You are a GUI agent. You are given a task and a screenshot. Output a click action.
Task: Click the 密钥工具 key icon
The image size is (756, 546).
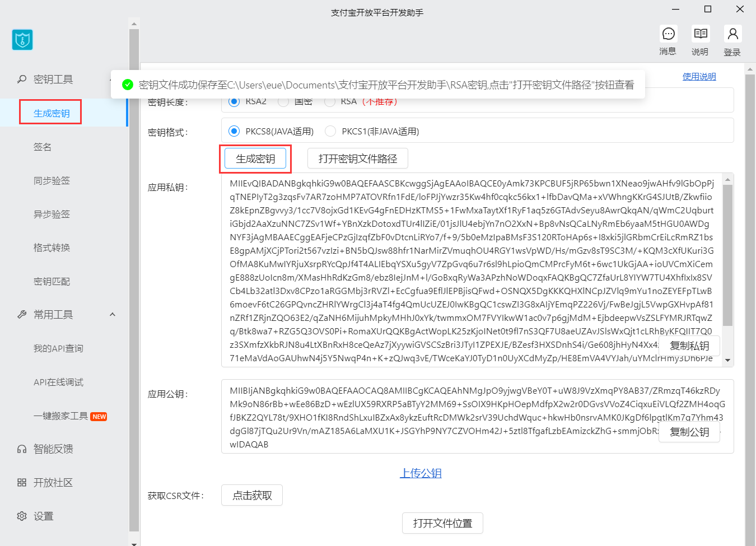[22, 80]
